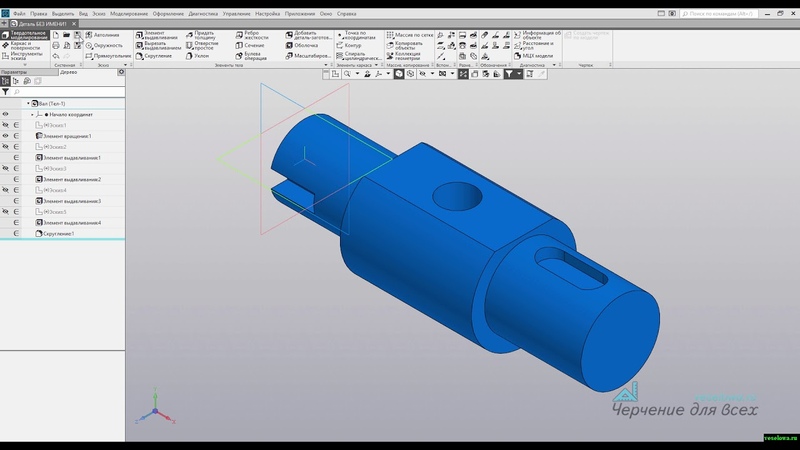Choose Спираль цилиндрическая command

coord(359,56)
